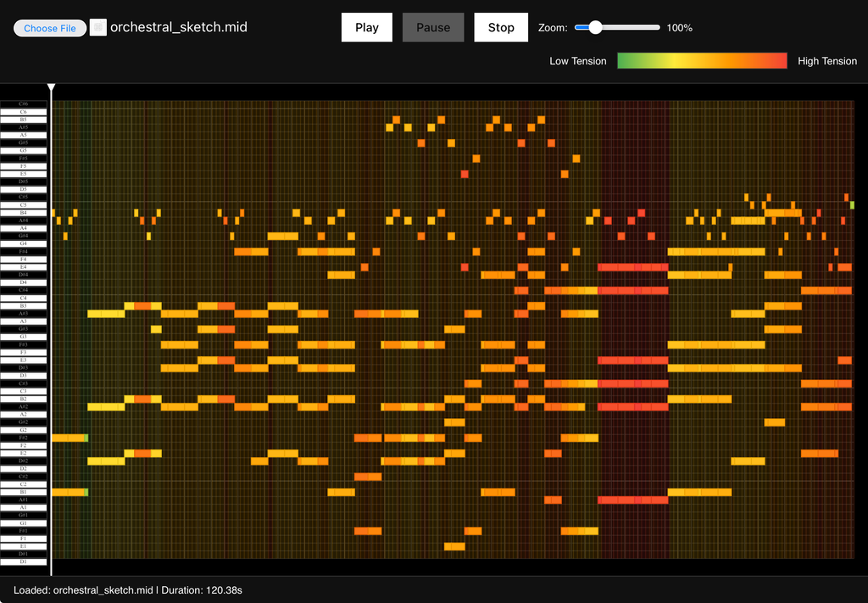Select the D1 piano key
This screenshot has width=868, height=603.
tap(23, 561)
